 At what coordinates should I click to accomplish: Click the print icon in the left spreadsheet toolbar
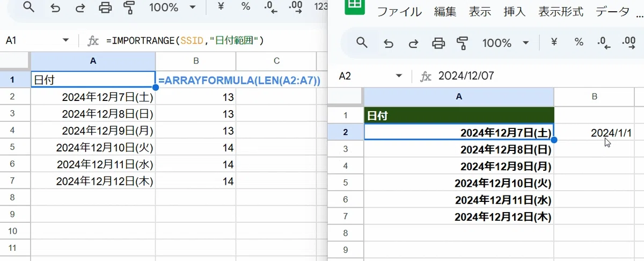[106, 8]
